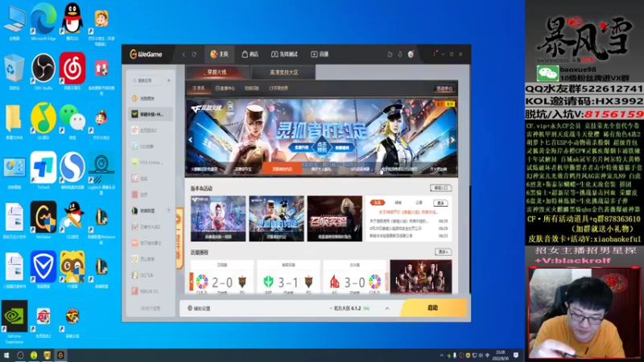The height and width of the screenshot is (362, 644).
Task: Open the orange side tab on left edge
Action: [x=180, y=238]
